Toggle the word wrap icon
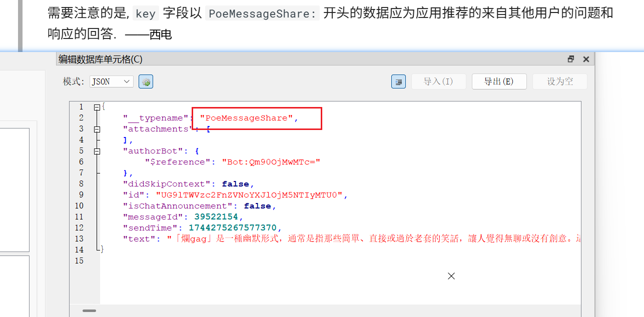644x317 pixels. coord(398,81)
